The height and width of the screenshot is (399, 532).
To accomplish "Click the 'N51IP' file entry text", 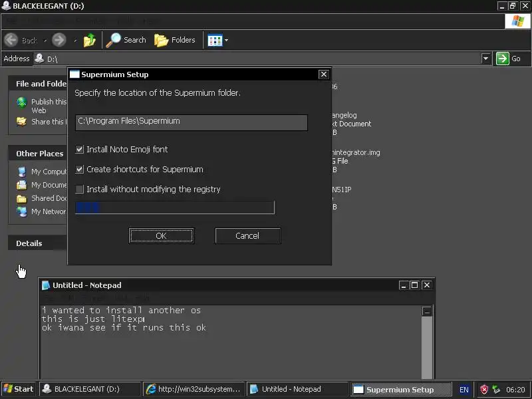I will [x=342, y=190].
